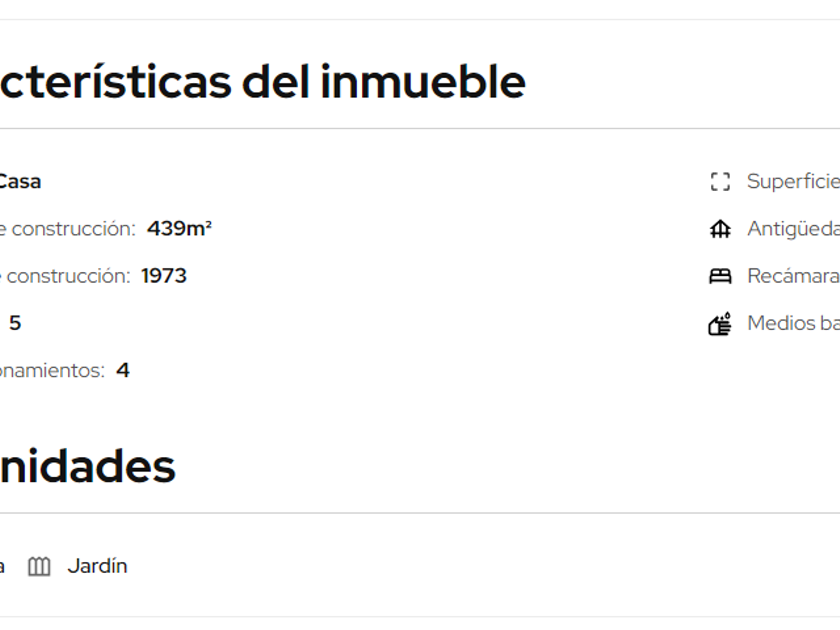Click the 439m² construction area value
Image resolution: width=840 pixels, height=630 pixels.
(x=179, y=229)
